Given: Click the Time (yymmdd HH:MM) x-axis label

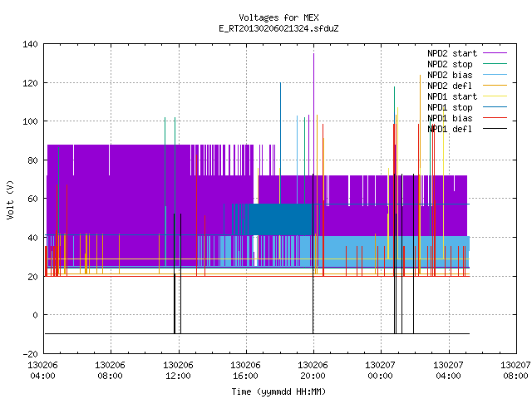Looking at the screenshot, I should click(x=278, y=392).
